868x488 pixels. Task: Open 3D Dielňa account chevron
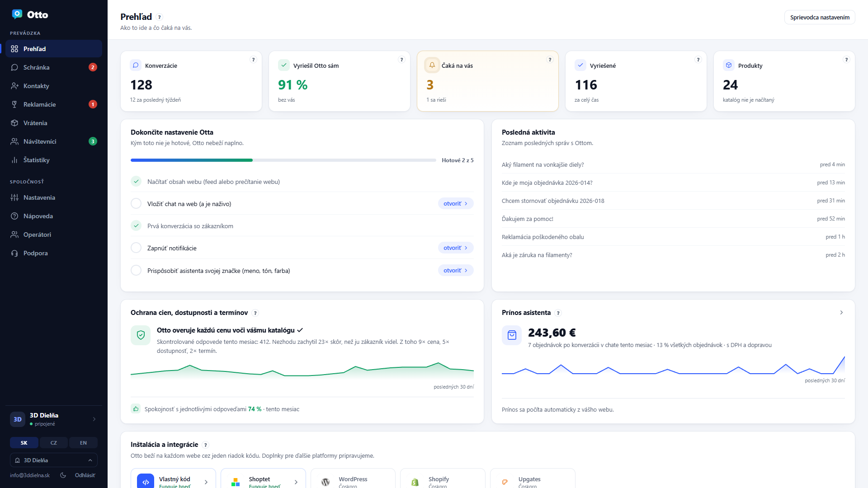(94, 419)
